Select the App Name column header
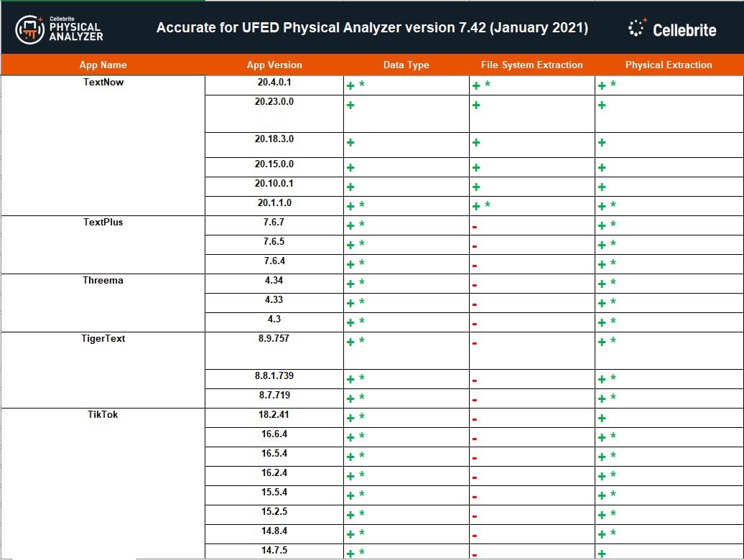Image resolution: width=744 pixels, height=560 pixels. click(103, 65)
